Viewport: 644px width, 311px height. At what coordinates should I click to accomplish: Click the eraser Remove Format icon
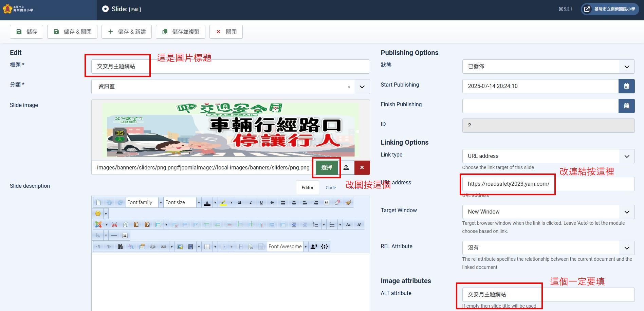click(337, 202)
